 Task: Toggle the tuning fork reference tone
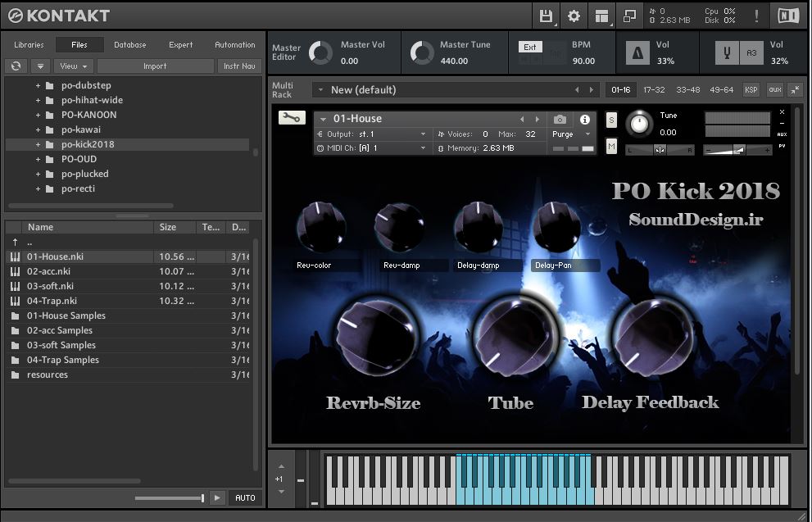pyautogui.click(x=727, y=52)
